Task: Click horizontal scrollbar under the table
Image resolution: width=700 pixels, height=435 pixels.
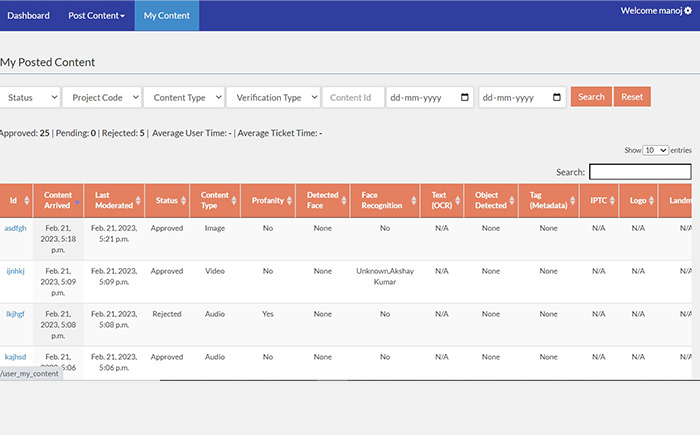Action: pos(429,381)
